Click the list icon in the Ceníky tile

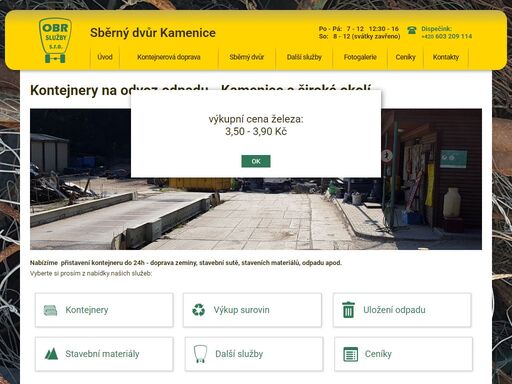(x=351, y=354)
